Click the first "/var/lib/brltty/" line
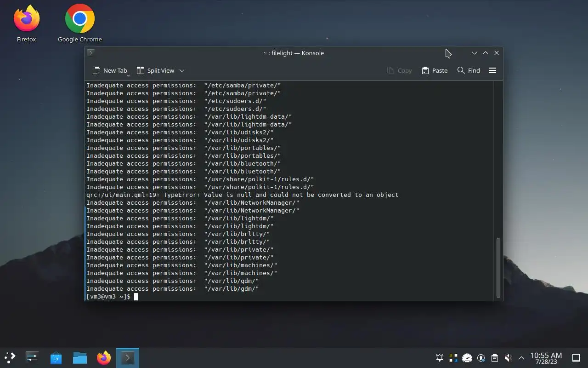The image size is (588, 368). 178,234
